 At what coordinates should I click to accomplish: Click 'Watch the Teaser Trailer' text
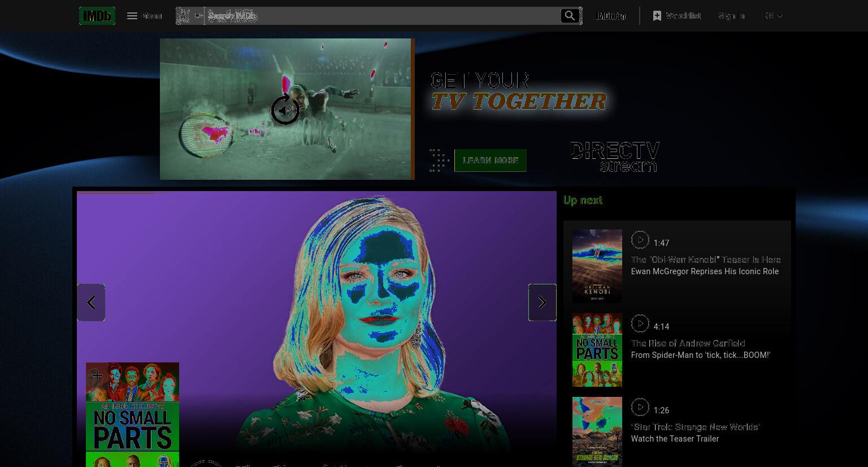(x=675, y=439)
